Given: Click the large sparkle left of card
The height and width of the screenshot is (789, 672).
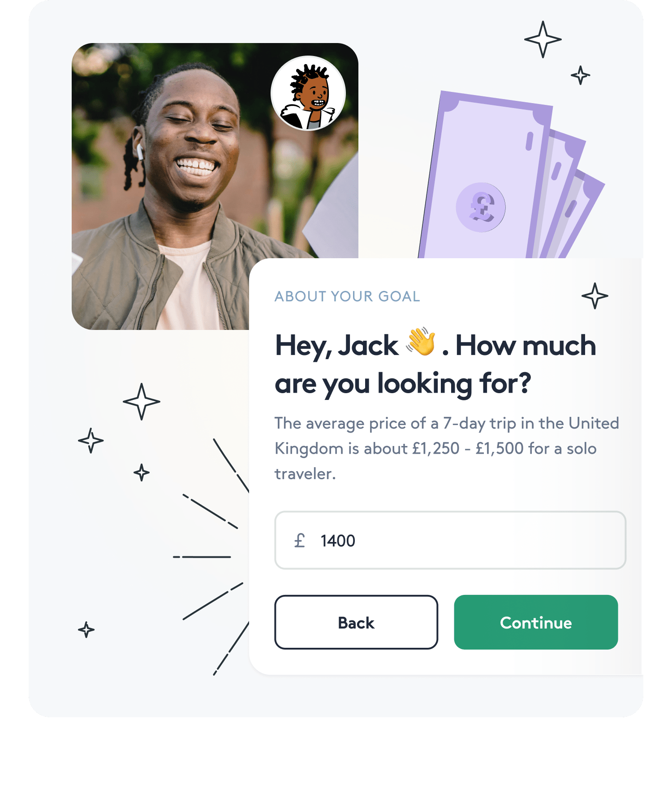Looking at the screenshot, I should pyautogui.click(x=142, y=402).
